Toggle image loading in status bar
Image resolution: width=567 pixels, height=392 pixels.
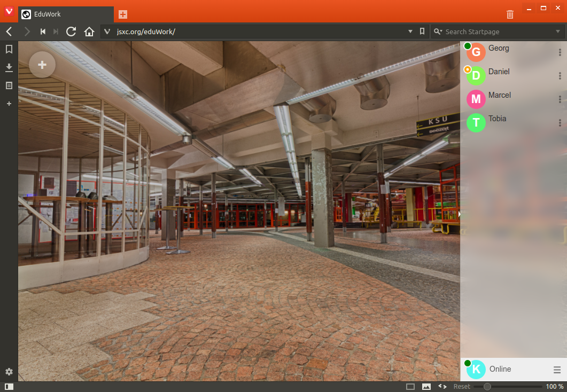point(426,387)
